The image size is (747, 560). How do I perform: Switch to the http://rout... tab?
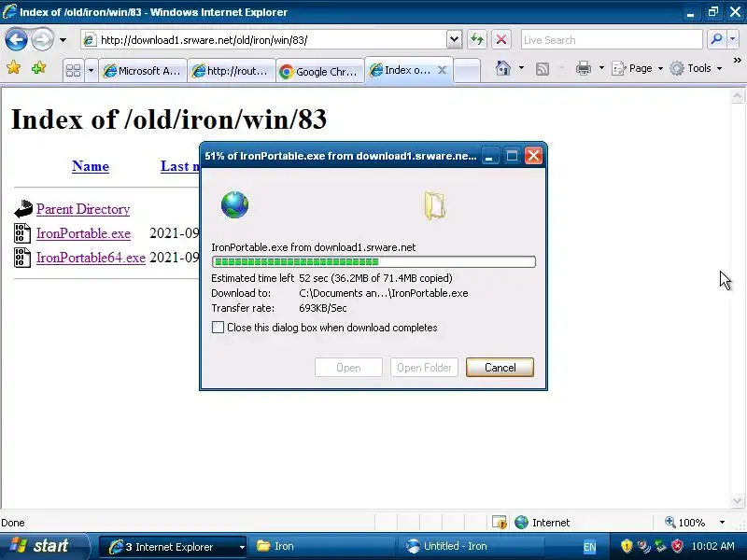[x=231, y=71]
